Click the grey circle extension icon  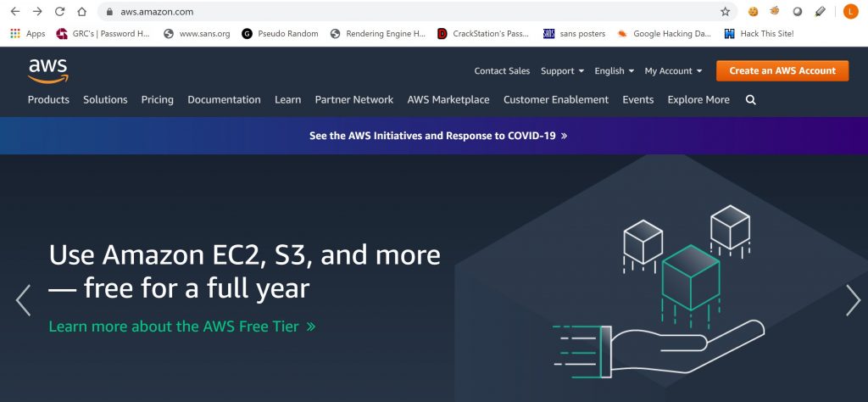(x=798, y=11)
